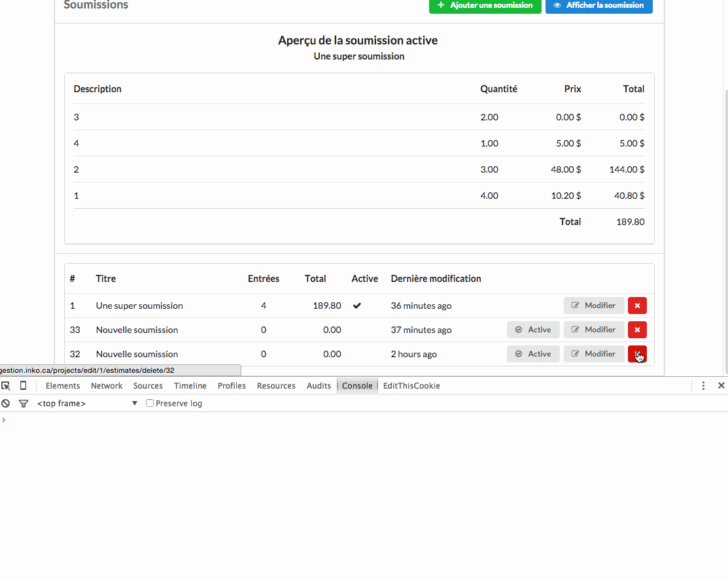
Task: Open console filter funnel icon
Action: coord(23,404)
